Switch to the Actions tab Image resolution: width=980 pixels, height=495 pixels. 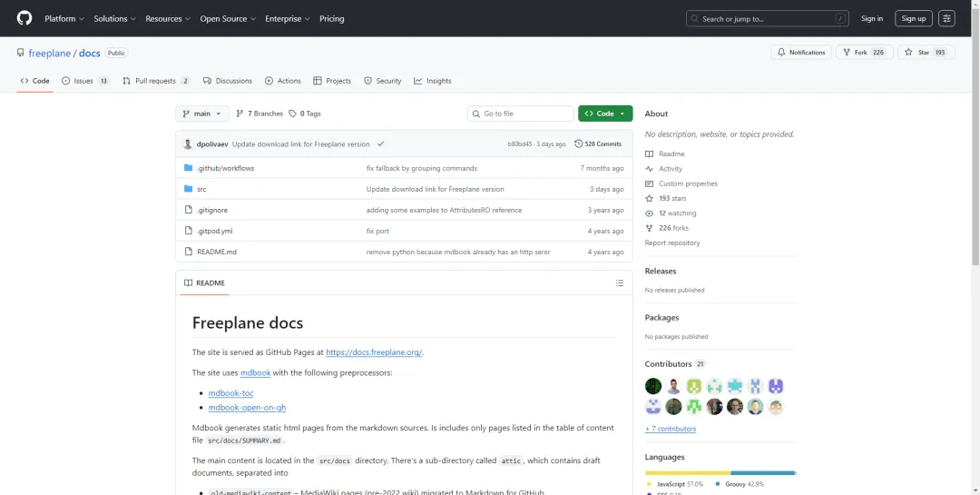[282, 81]
